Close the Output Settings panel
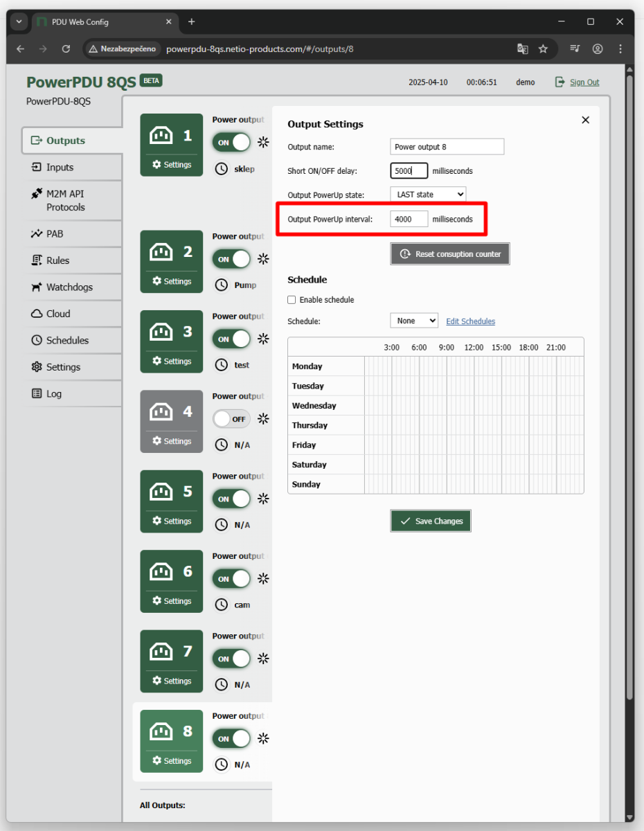644x831 pixels. click(585, 120)
